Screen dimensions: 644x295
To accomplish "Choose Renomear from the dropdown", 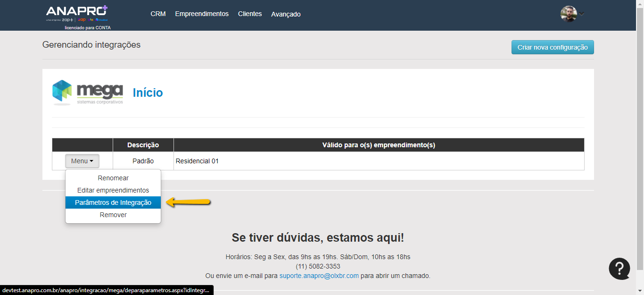I will (113, 178).
